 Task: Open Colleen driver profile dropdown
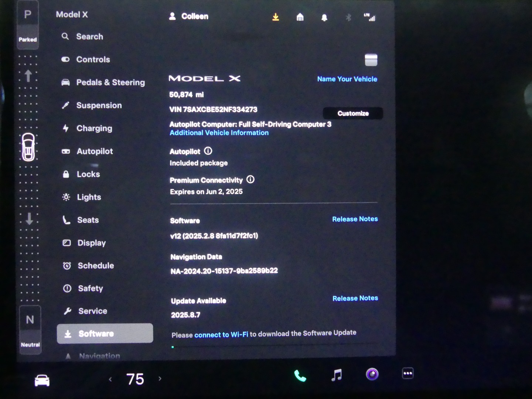(189, 16)
